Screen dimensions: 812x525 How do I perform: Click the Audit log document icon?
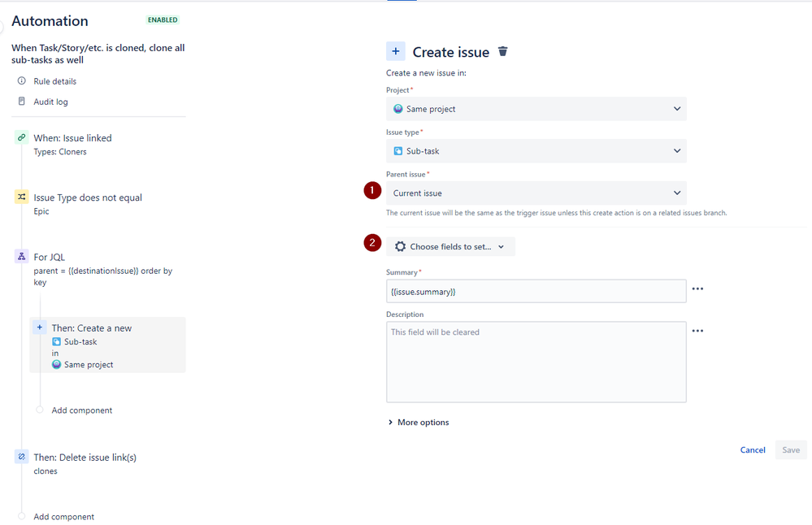point(22,101)
